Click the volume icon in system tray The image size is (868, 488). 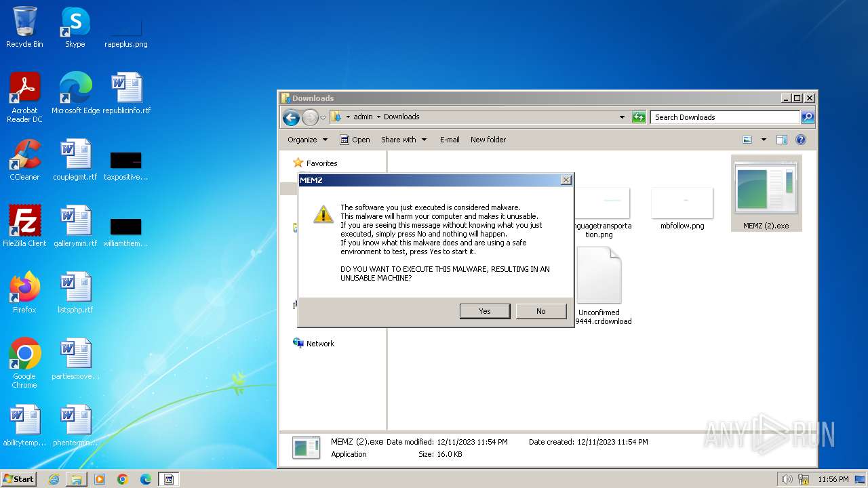(787, 479)
